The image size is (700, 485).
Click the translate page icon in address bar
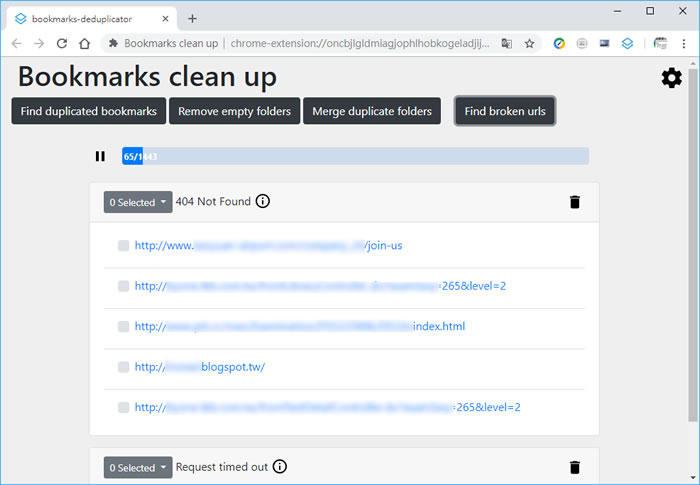click(x=507, y=43)
